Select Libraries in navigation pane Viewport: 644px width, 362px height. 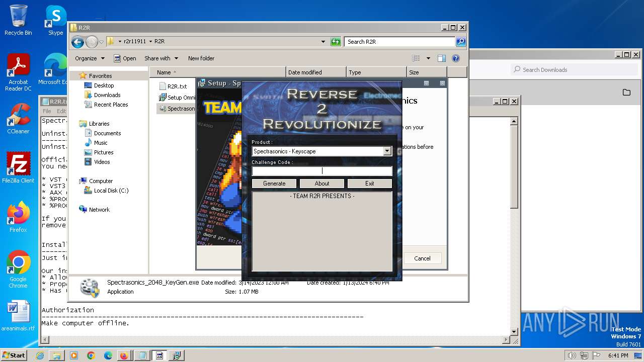pyautogui.click(x=99, y=124)
